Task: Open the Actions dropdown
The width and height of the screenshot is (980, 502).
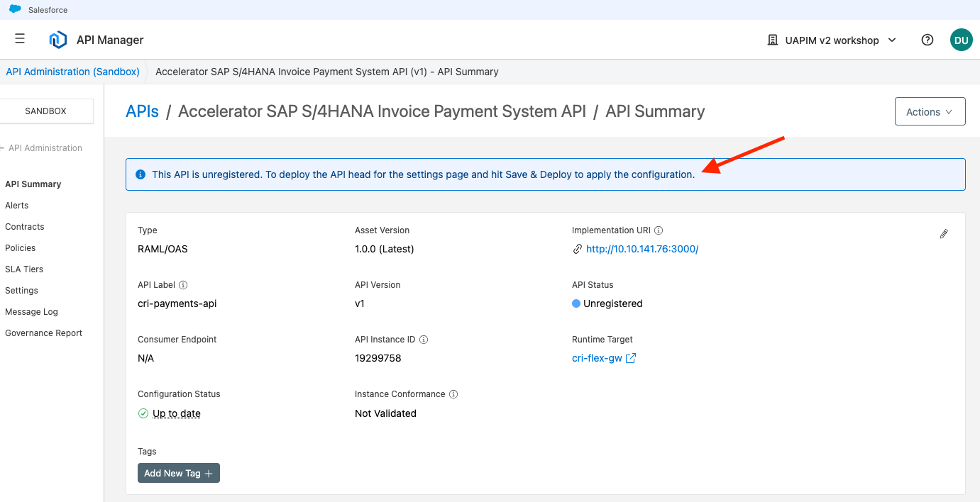Action: [x=930, y=111]
